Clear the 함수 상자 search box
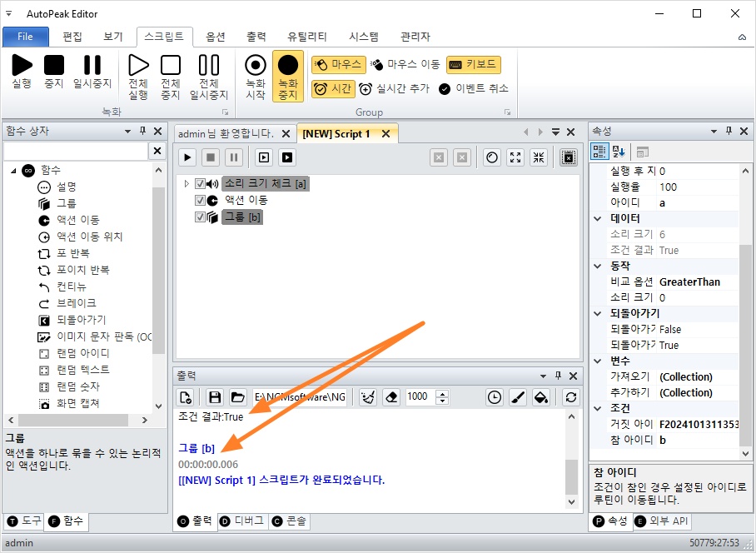 (x=157, y=151)
